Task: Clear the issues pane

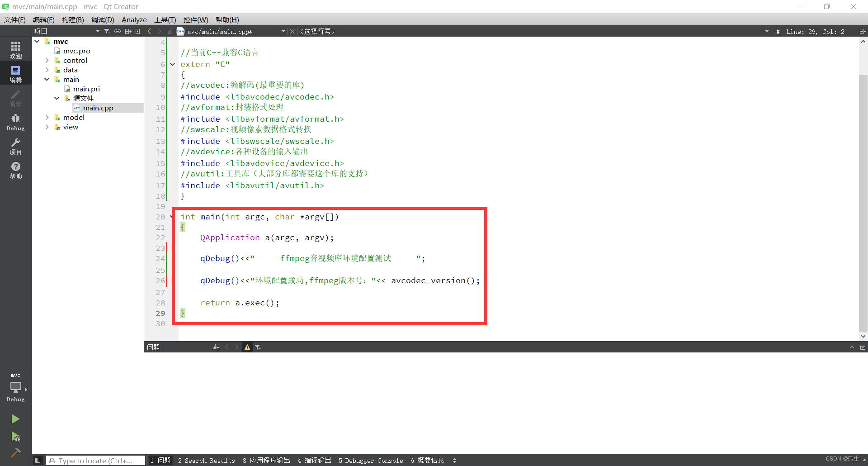Action: [x=216, y=347]
